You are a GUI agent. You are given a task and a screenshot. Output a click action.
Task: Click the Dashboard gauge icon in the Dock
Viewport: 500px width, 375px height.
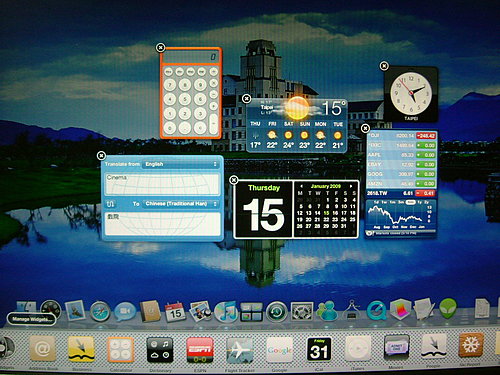pos(51,310)
